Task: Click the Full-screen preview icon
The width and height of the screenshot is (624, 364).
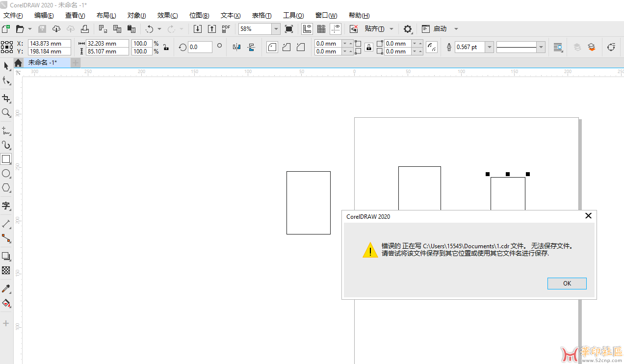Action: (x=289, y=29)
